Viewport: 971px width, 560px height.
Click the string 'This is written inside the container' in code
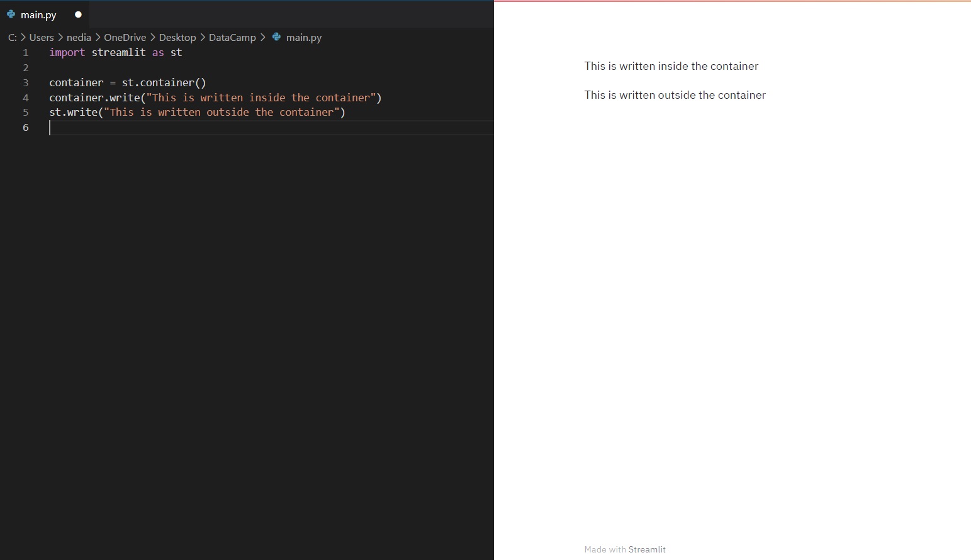pyautogui.click(x=261, y=98)
